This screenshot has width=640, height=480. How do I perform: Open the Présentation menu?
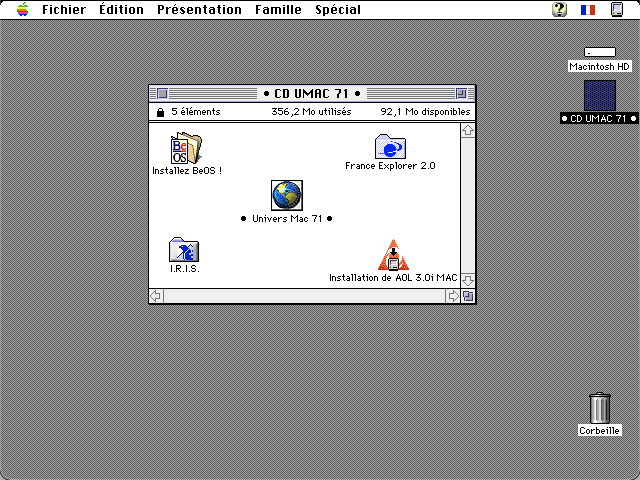point(199,9)
